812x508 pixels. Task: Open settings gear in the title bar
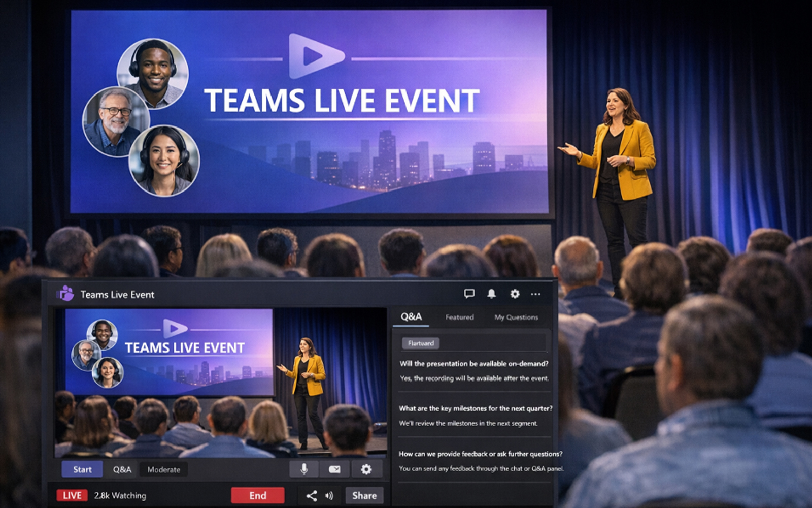[515, 294]
